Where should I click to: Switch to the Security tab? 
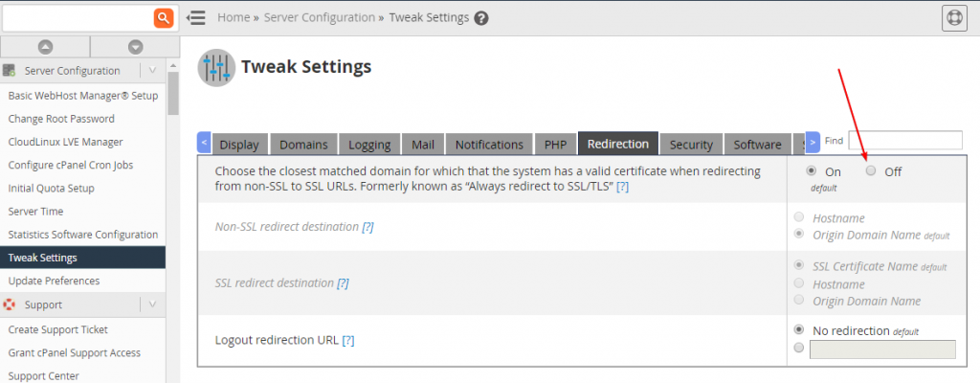691,144
